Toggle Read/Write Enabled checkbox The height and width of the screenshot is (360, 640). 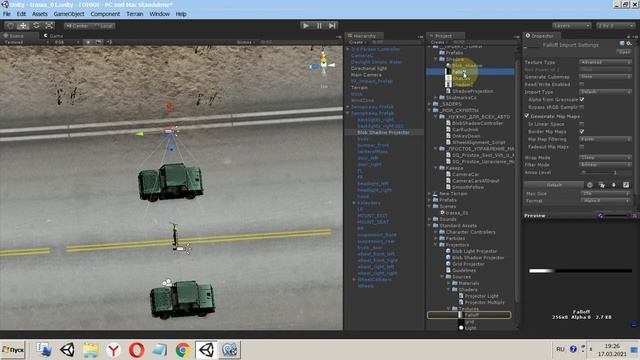coord(582,84)
